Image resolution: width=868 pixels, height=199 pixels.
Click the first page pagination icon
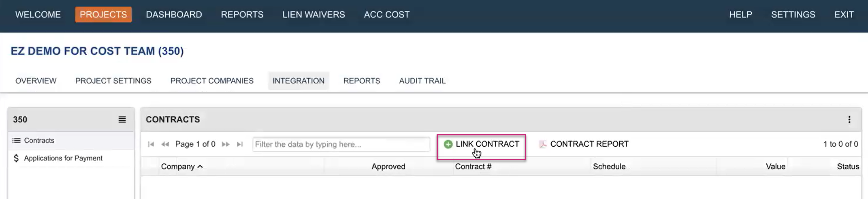pyautogui.click(x=151, y=144)
